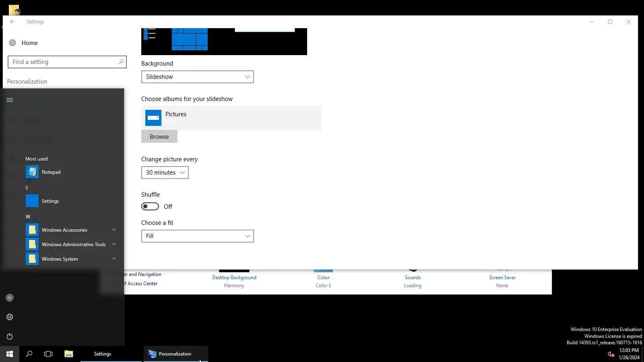Open Settings gear in Start menu rail
Image resolution: width=644 pixels, height=362 pixels.
click(x=10, y=317)
